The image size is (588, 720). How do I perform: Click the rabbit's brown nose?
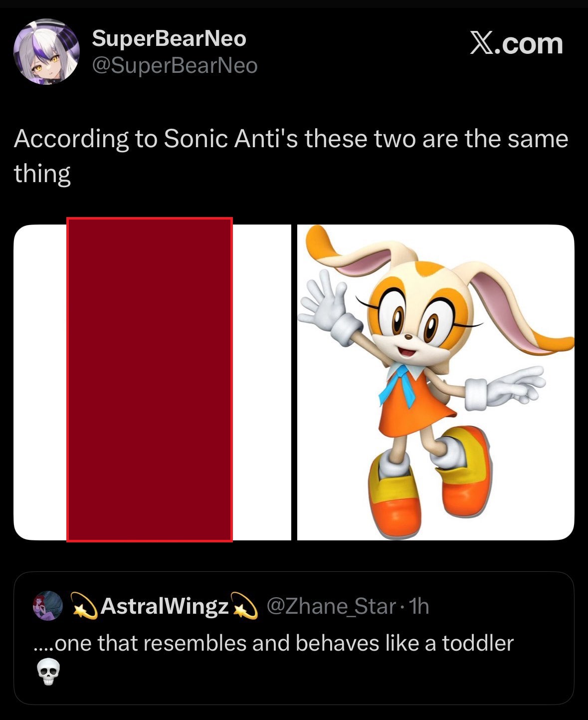[x=409, y=337]
